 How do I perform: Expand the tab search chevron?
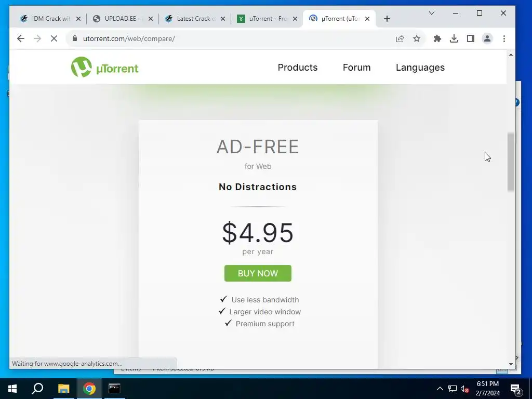[432, 13]
